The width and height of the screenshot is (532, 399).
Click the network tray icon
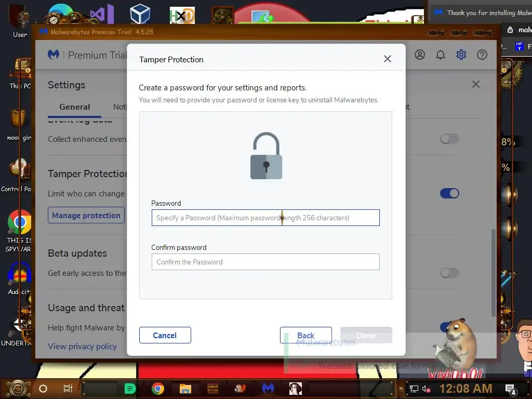414,389
